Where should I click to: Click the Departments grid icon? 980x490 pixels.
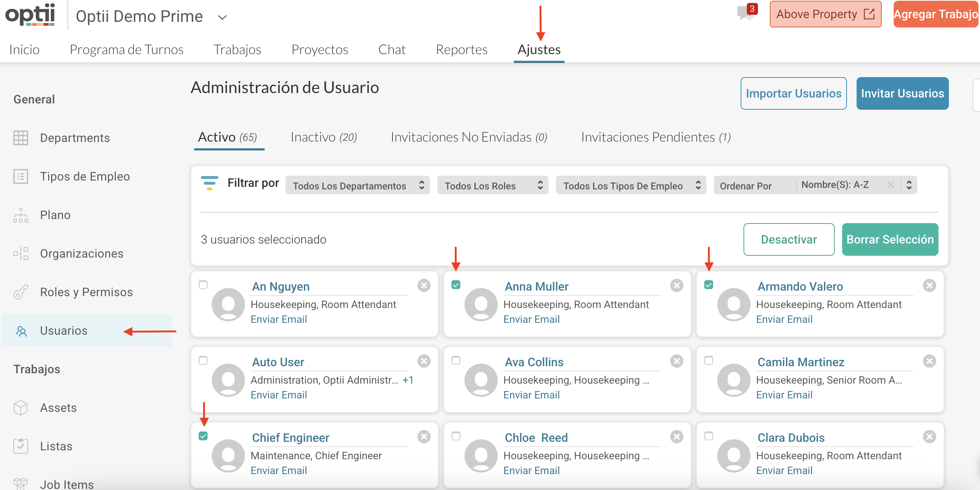click(x=20, y=138)
